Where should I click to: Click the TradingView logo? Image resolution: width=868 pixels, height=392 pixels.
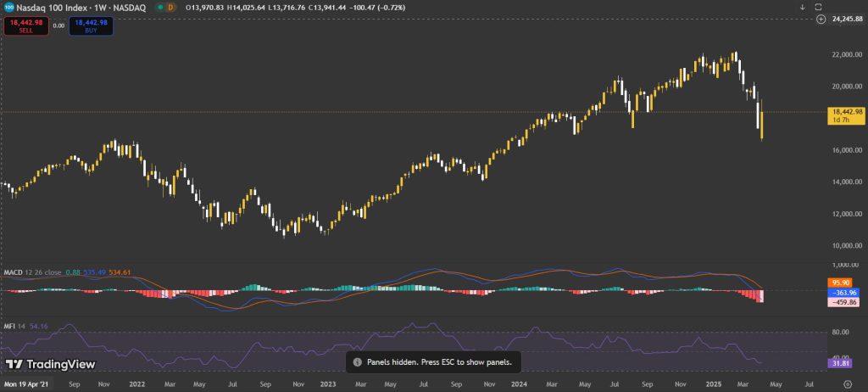tap(50, 364)
